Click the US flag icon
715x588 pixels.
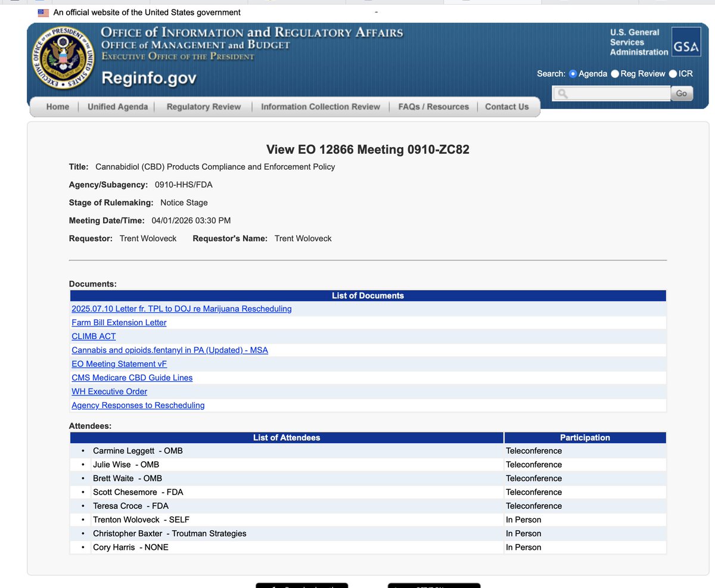(x=43, y=13)
